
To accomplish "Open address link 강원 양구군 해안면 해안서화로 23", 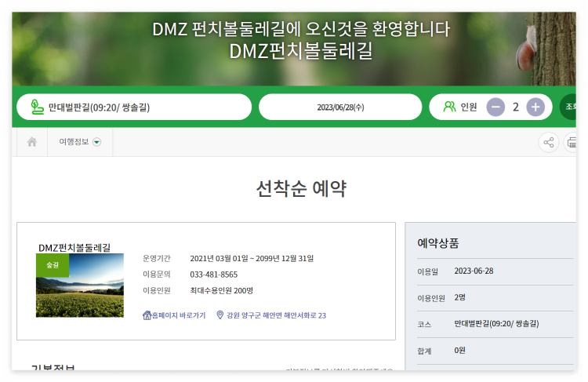I will click(276, 315).
